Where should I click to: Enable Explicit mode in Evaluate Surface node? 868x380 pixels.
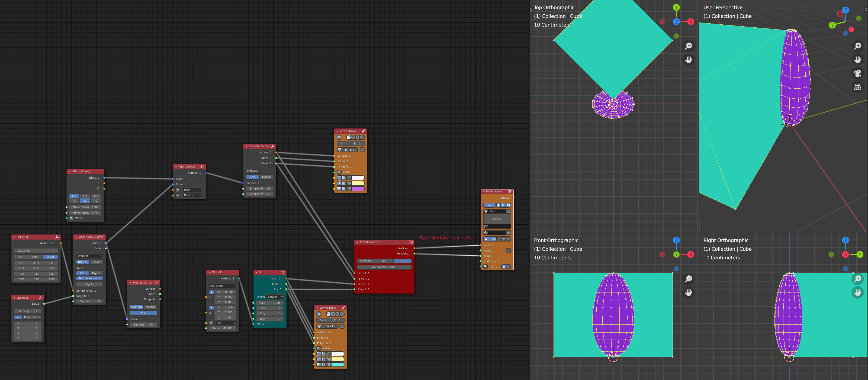point(266,176)
